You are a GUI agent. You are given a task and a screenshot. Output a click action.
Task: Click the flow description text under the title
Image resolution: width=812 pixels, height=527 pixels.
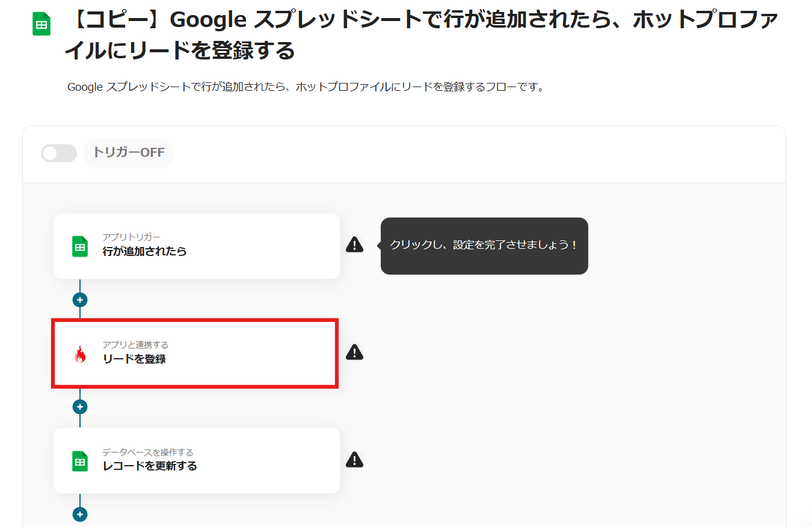pos(306,87)
